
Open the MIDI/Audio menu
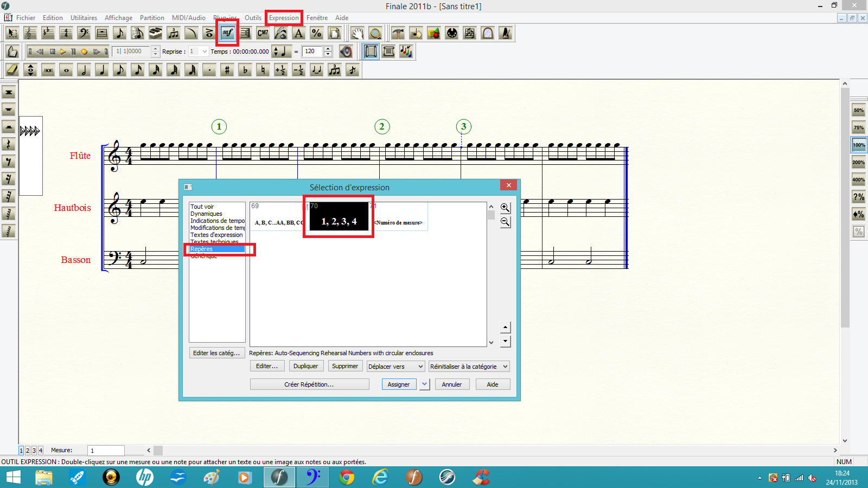189,18
